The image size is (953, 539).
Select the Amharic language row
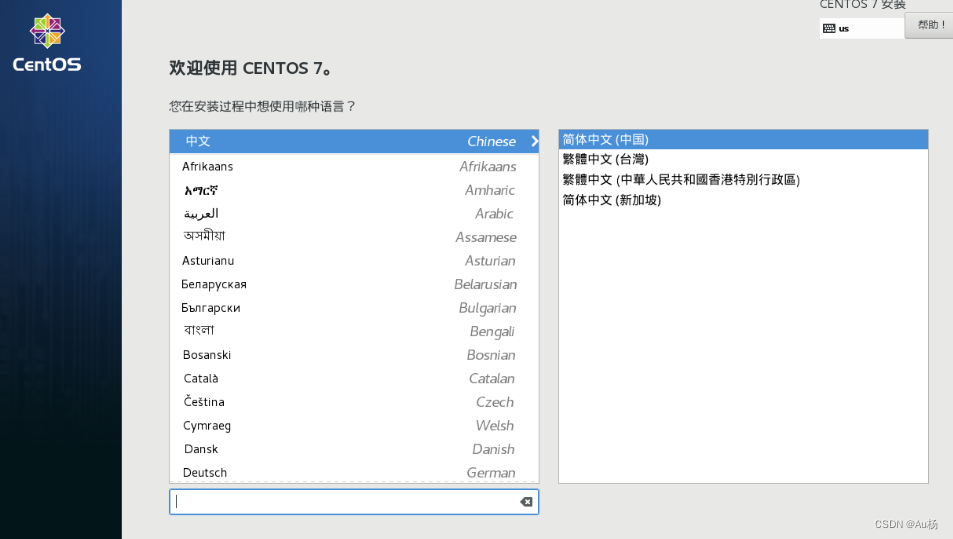354,190
